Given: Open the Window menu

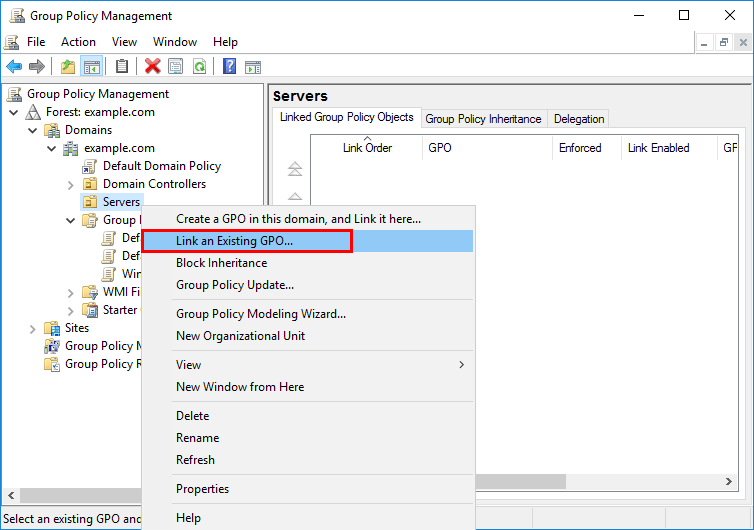Looking at the screenshot, I should [x=175, y=42].
